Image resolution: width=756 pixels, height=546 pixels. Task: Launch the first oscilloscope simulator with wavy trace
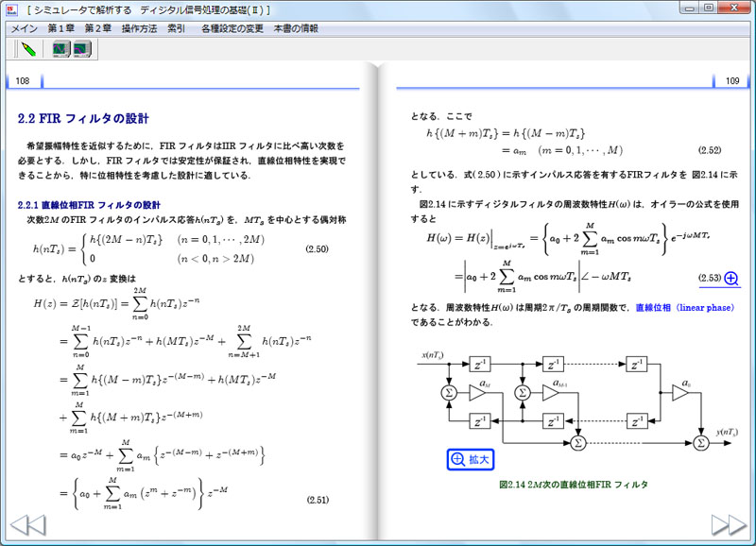click(x=61, y=49)
